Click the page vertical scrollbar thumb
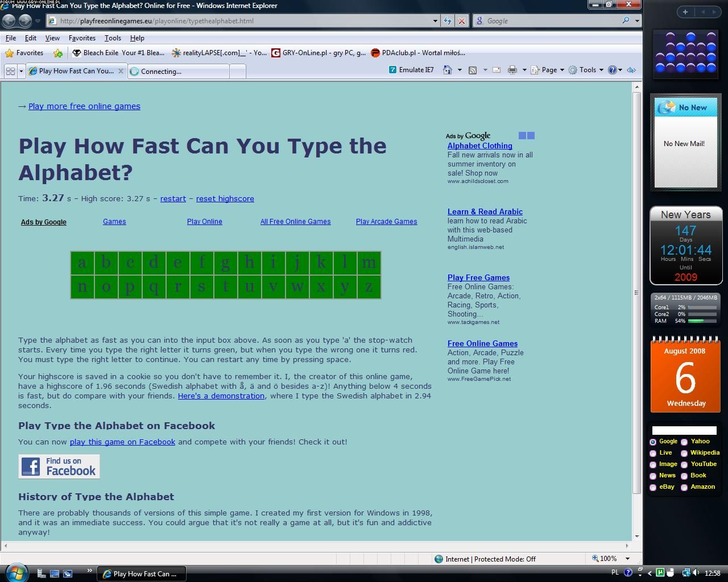The width and height of the screenshot is (728, 582). point(636,292)
